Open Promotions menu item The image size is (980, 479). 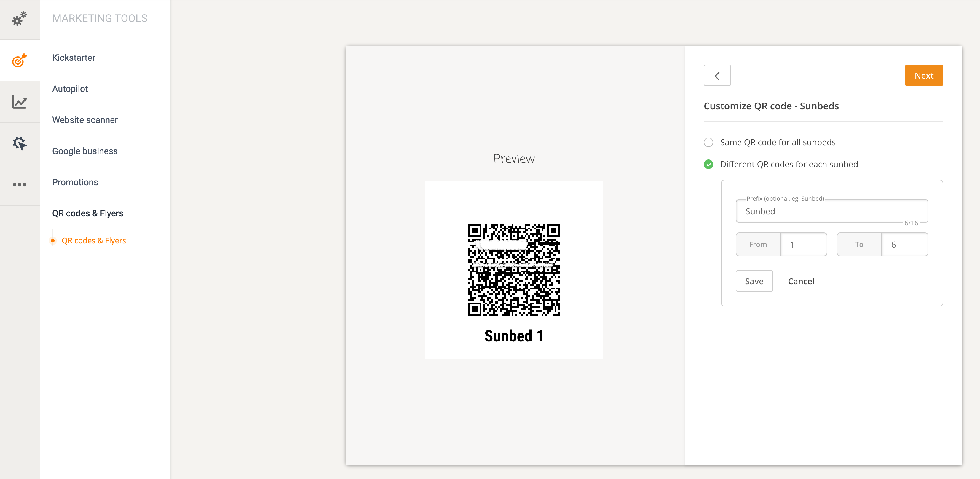pos(75,183)
